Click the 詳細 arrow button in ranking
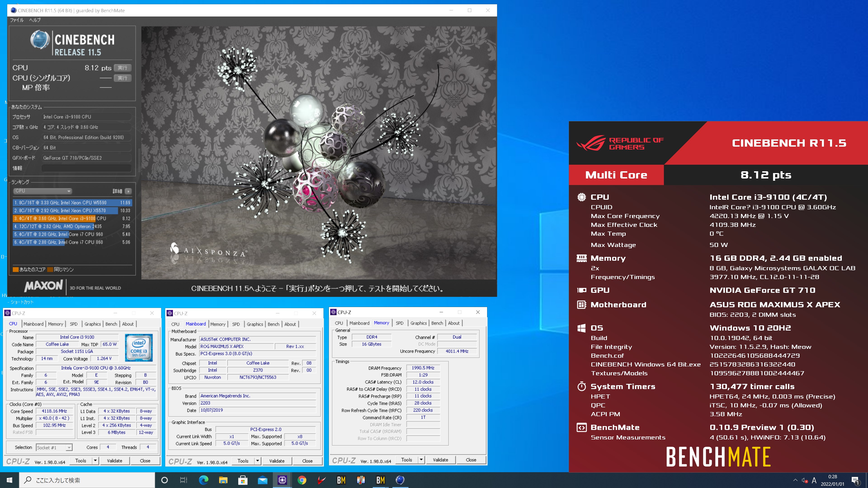Screen dimensions: 868x488 click(128, 191)
